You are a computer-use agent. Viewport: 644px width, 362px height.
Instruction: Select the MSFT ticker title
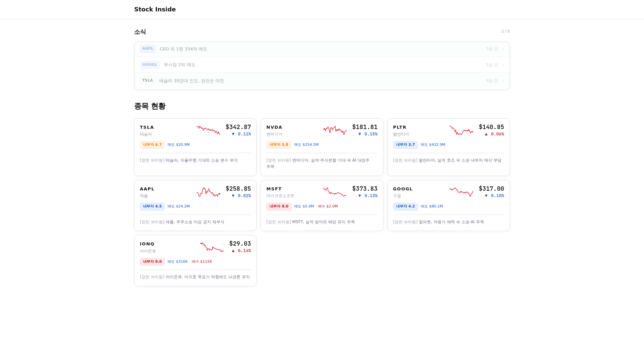point(274,189)
